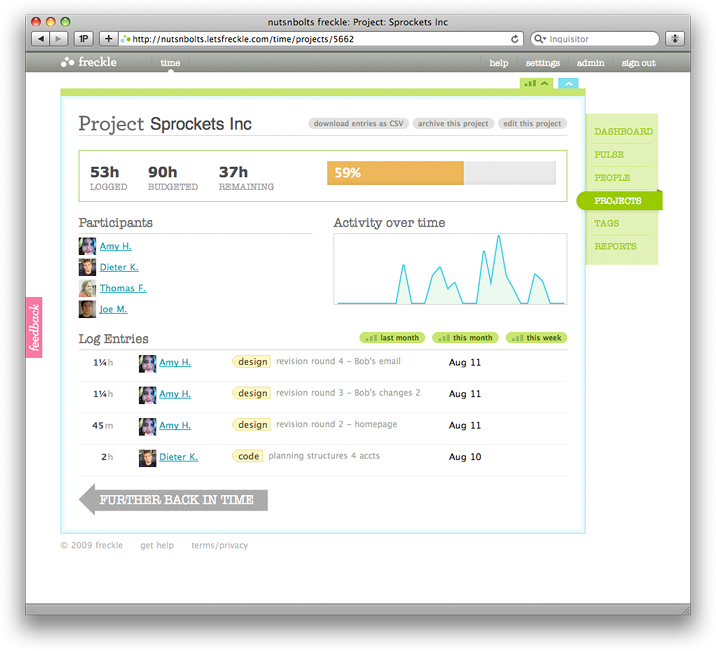Click © 2009 freckle footer text
This screenshot has width=716, height=651.
pyautogui.click(x=92, y=545)
